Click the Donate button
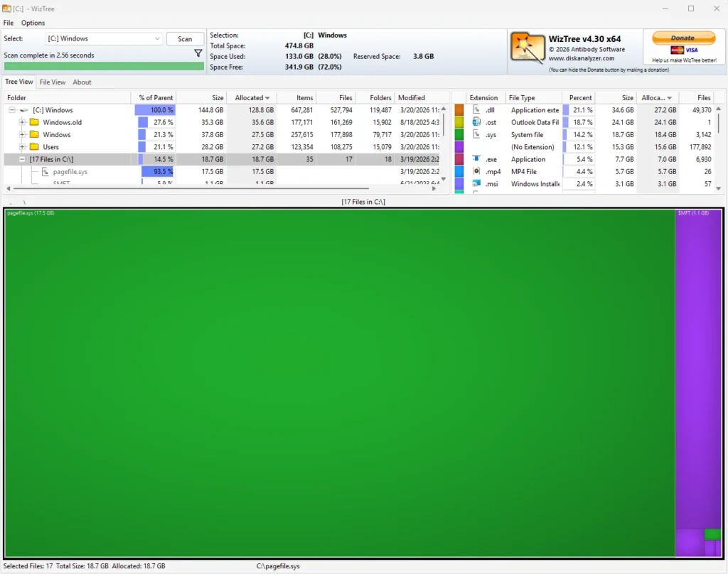Image resolution: width=728 pixels, height=574 pixels. 682,38
